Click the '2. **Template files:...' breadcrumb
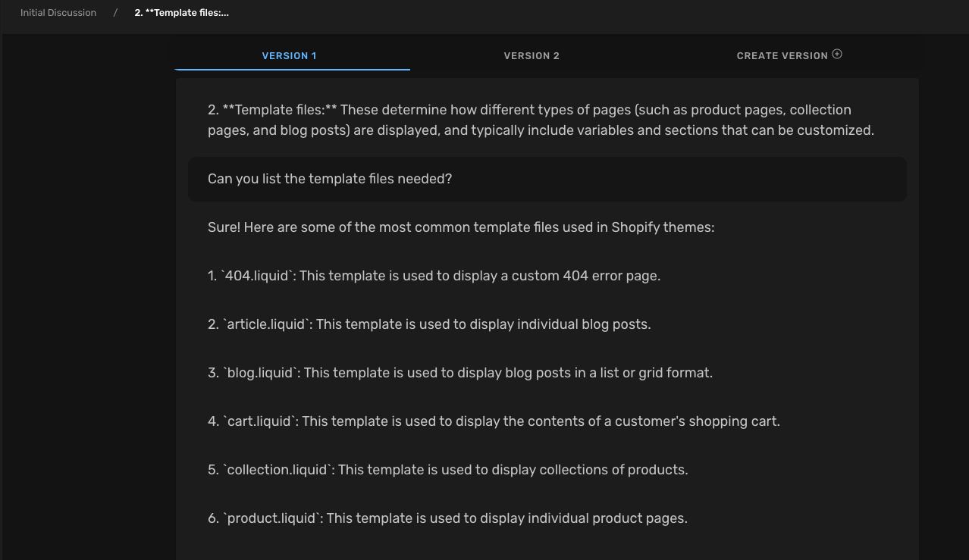Viewport: 969px width, 560px height. [181, 13]
